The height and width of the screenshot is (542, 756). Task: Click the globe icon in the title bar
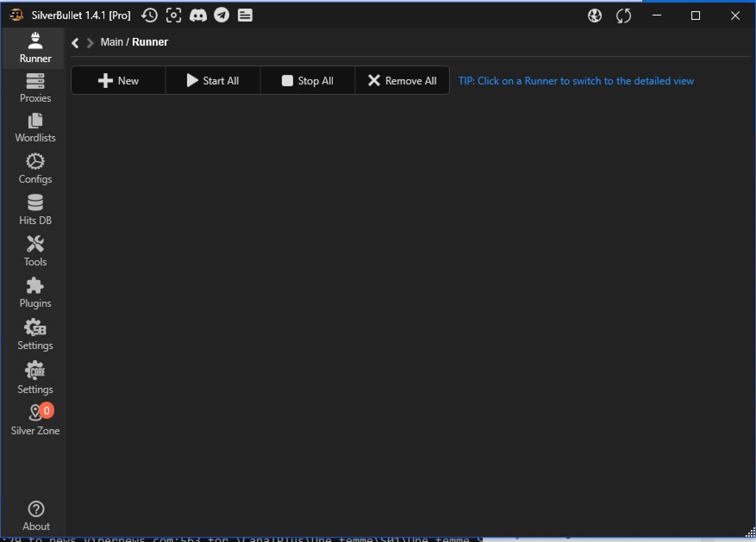click(x=595, y=16)
